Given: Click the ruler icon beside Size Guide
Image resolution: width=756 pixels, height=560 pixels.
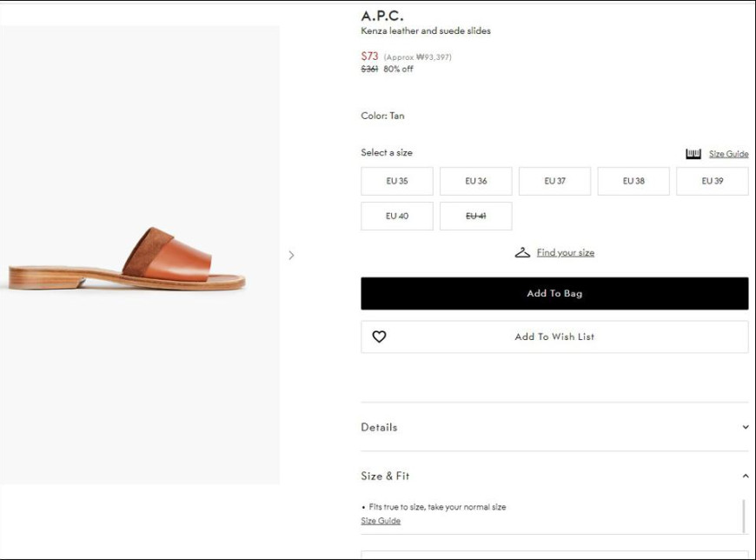Looking at the screenshot, I should pyautogui.click(x=693, y=154).
